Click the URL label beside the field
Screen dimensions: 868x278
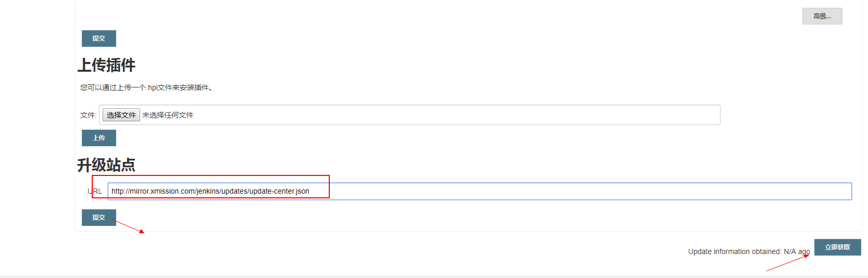tap(95, 191)
